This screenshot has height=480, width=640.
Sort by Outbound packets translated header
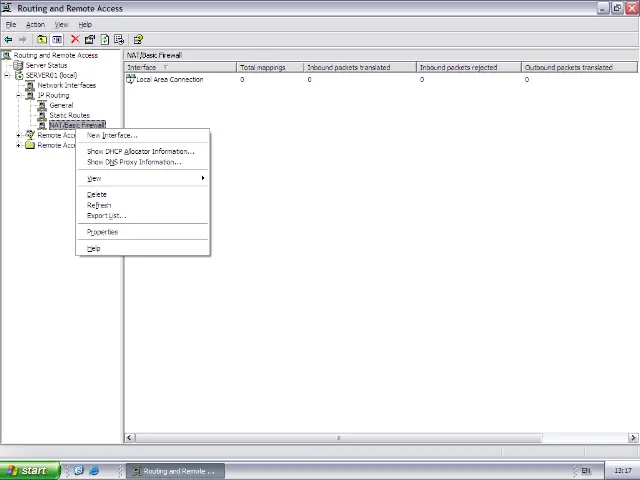click(580, 67)
